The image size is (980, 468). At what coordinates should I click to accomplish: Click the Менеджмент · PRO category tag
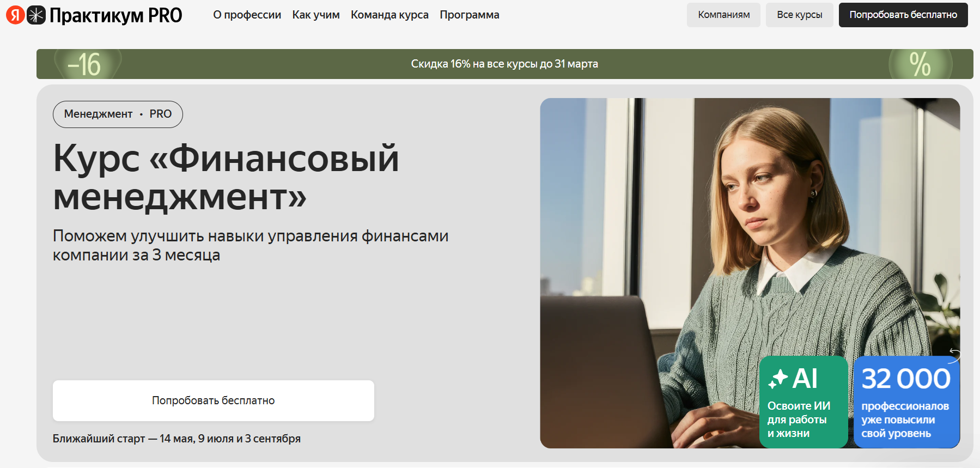point(118,114)
